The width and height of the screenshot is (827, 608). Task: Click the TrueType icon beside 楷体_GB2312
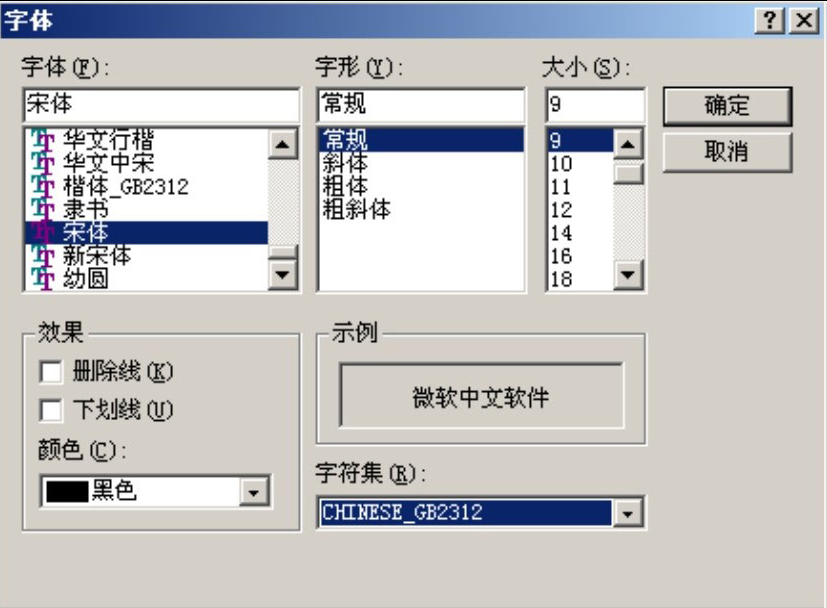(43, 187)
